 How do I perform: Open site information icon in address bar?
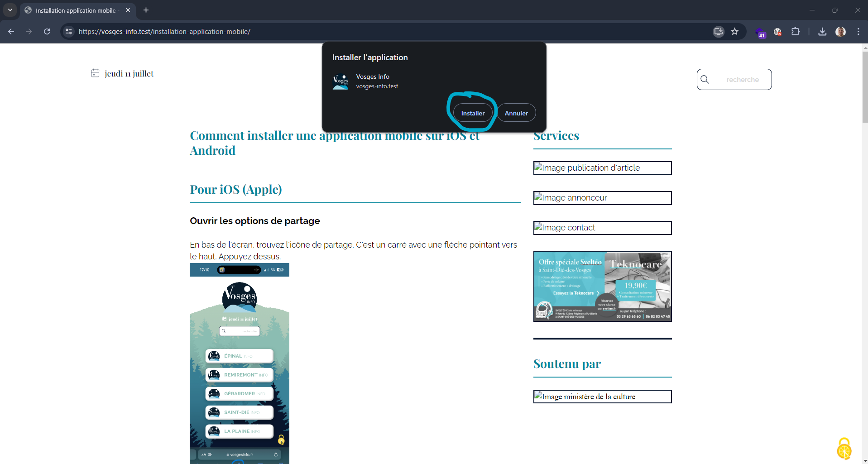click(x=69, y=32)
